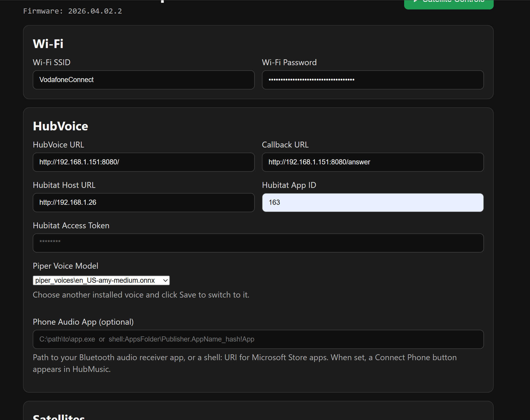Click the chevron arrow on voice model select
Screen dimensions: 530x420
[x=165, y=280]
